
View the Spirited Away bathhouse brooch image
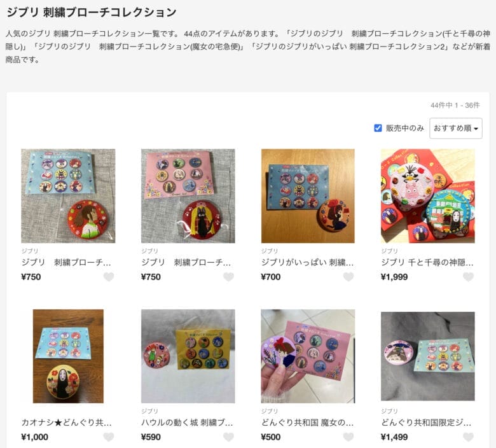coord(428,196)
